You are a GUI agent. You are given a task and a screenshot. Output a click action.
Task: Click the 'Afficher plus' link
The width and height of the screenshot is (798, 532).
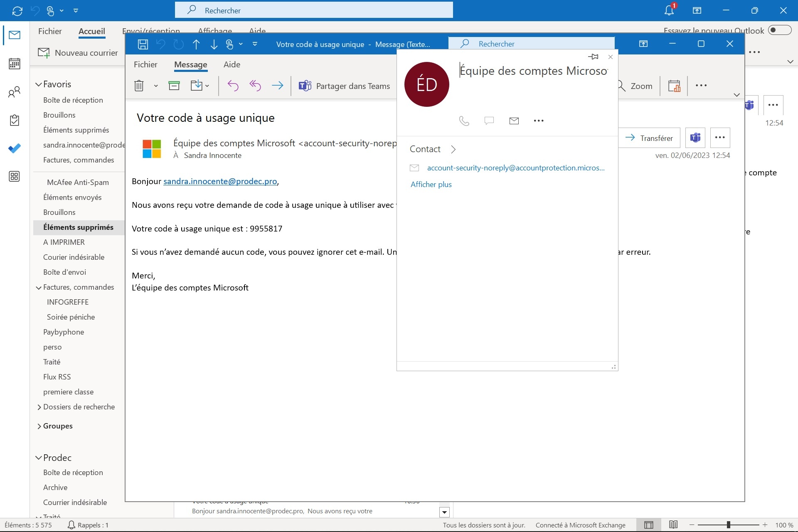(431, 185)
